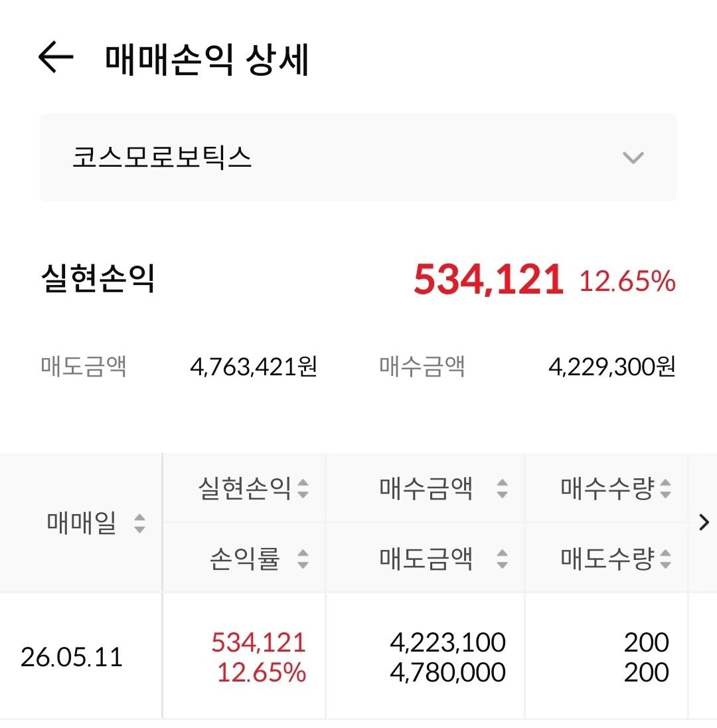Sort by 손익률 column arrows
The width and height of the screenshot is (717, 728).
coord(303,559)
